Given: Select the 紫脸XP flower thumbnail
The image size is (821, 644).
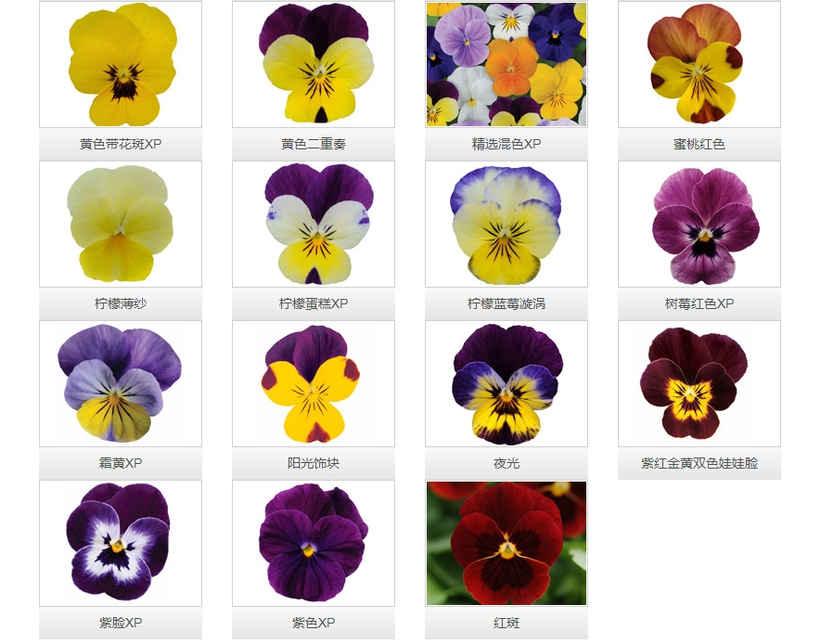Looking at the screenshot, I should (x=121, y=544).
